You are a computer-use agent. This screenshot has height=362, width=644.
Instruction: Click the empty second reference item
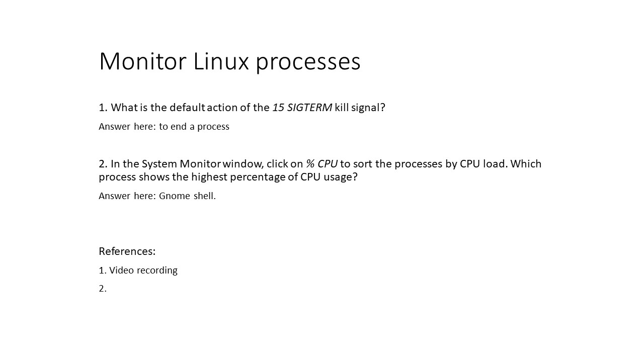[x=103, y=289]
